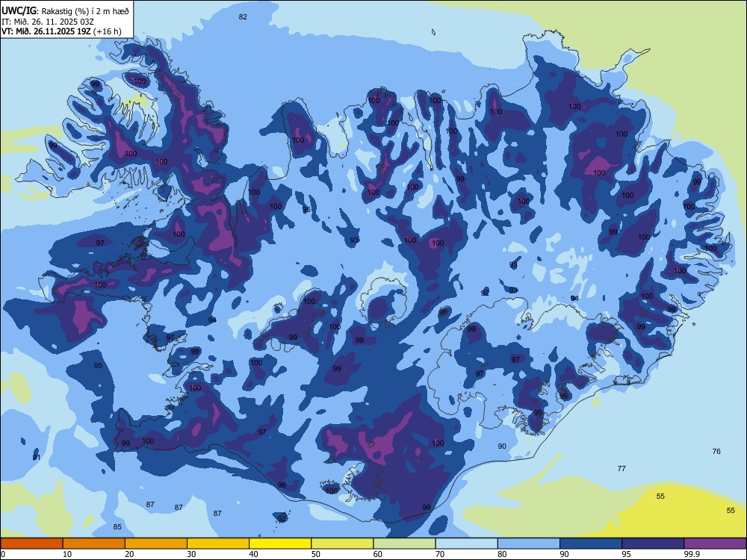Click the color scale tick label '20'
The image size is (747, 560).
(x=129, y=554)
